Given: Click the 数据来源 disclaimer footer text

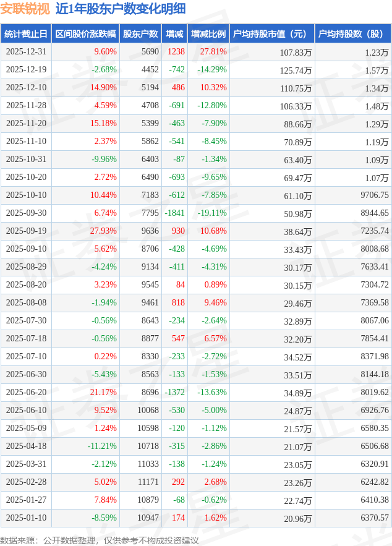Looking at the screenshot, I should (100, 540).
